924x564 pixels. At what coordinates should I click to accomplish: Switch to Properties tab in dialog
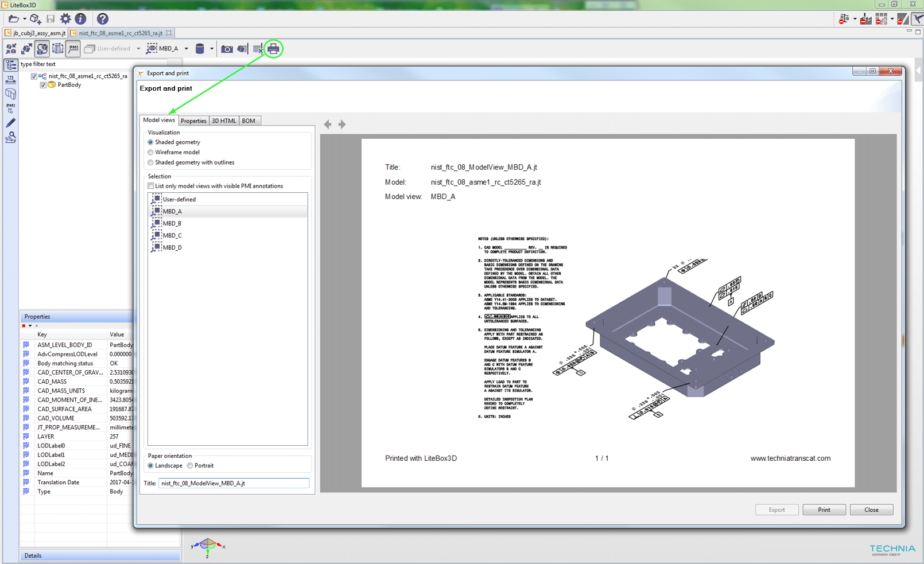coord(193,120)
